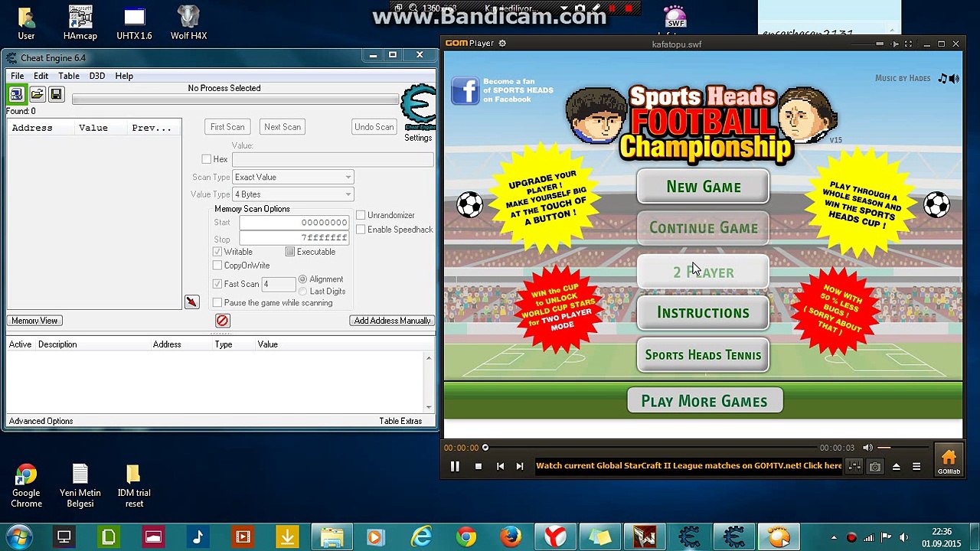Image resolution: width=980 pixels, height=551 pixels.
Task: Open the D3D menu in Cheat Engine
Action: tap(96, 76)
